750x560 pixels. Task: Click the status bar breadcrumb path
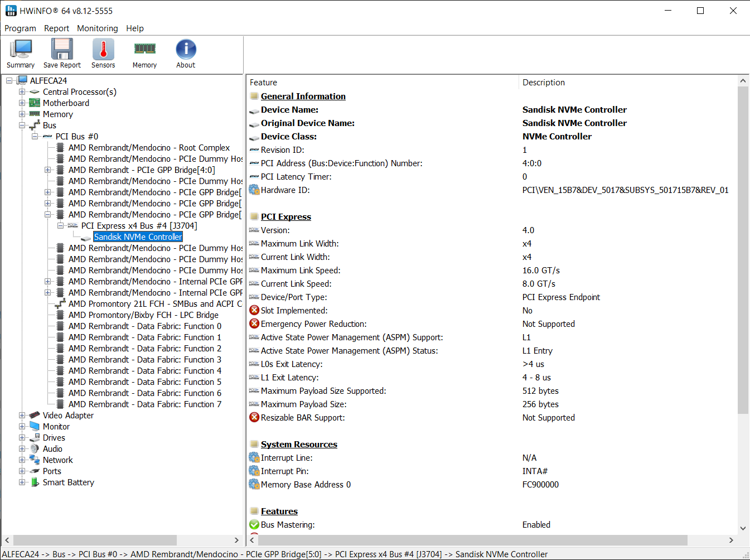pyautogui.click(x=275, y=554)
